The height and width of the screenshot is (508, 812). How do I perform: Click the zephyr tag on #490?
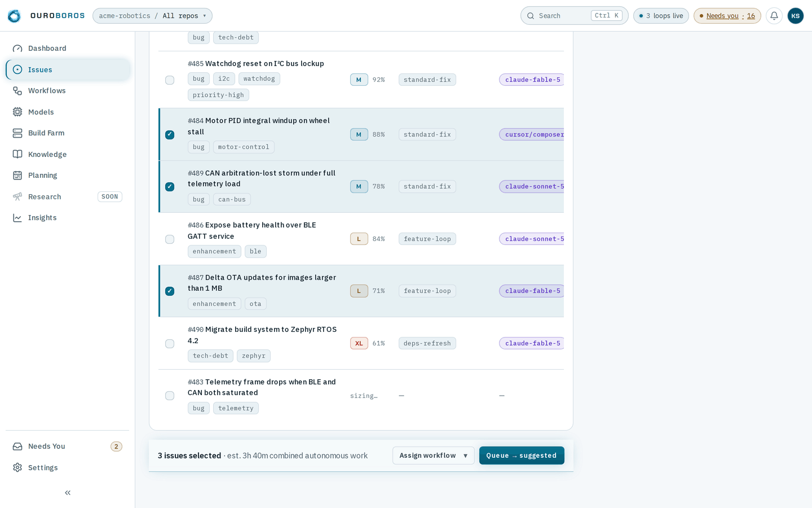(x=254, y=356)
